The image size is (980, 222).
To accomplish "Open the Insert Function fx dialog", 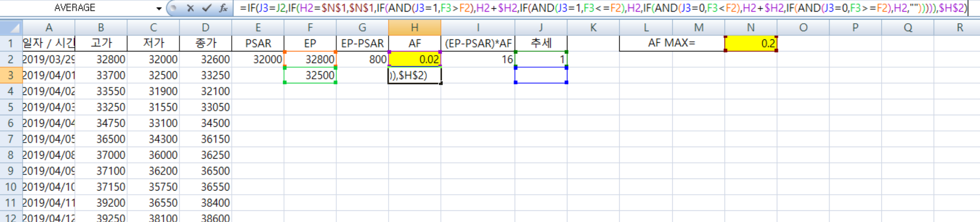I will click(x=223, y=8).
